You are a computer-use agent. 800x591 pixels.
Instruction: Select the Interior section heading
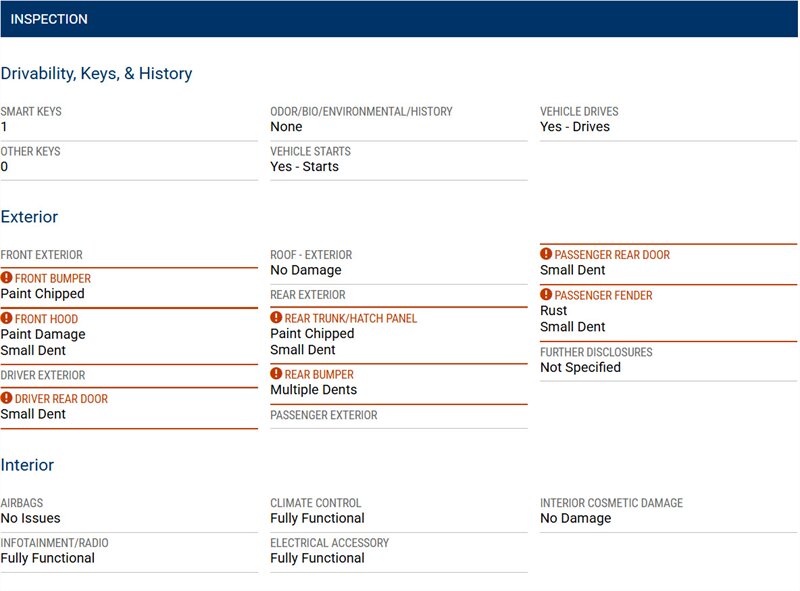pos(27,465)
